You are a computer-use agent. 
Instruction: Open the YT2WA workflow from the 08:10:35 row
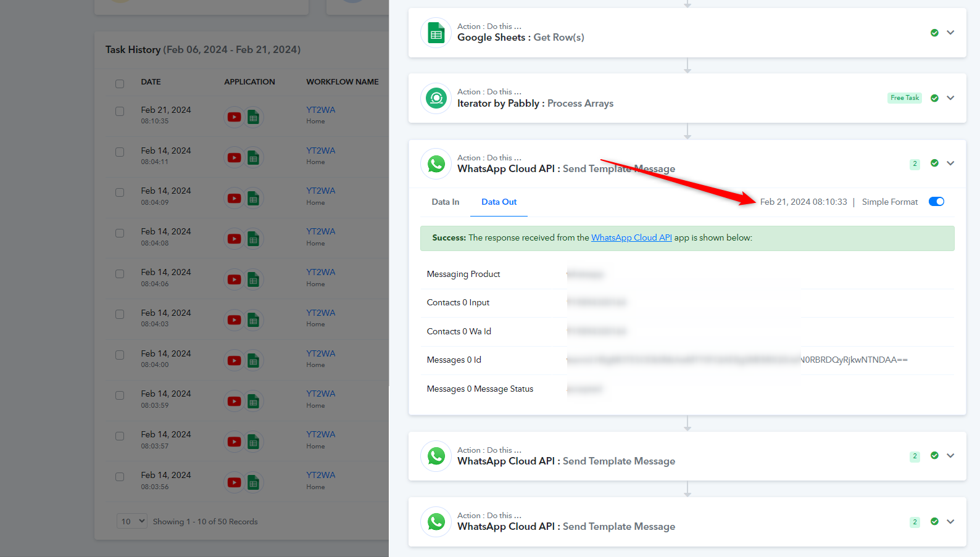[321, 110]
